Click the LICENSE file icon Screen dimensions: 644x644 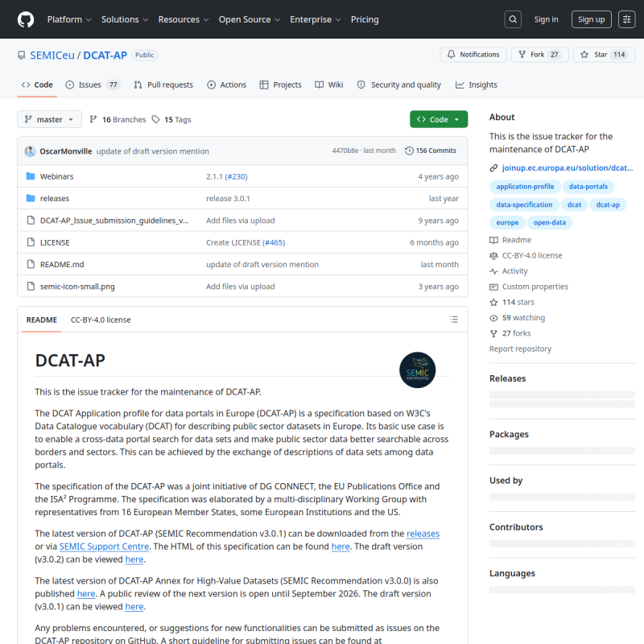(31, 242)
